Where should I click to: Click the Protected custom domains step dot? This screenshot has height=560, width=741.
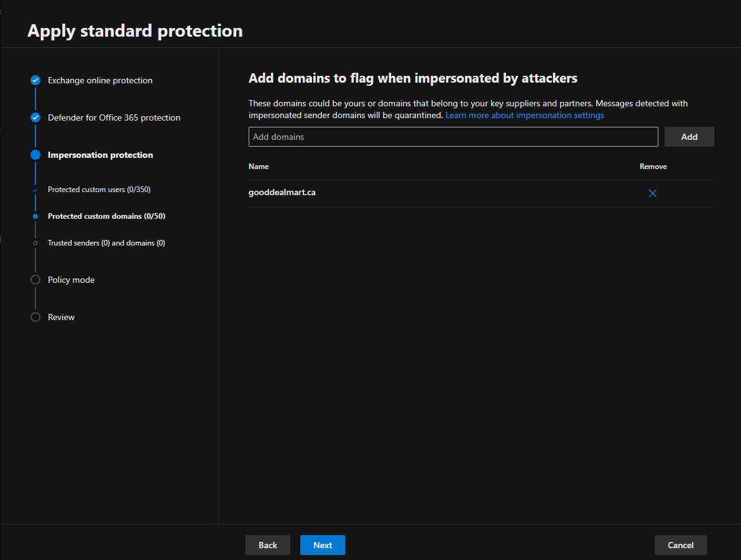click(x=35, y=216)
